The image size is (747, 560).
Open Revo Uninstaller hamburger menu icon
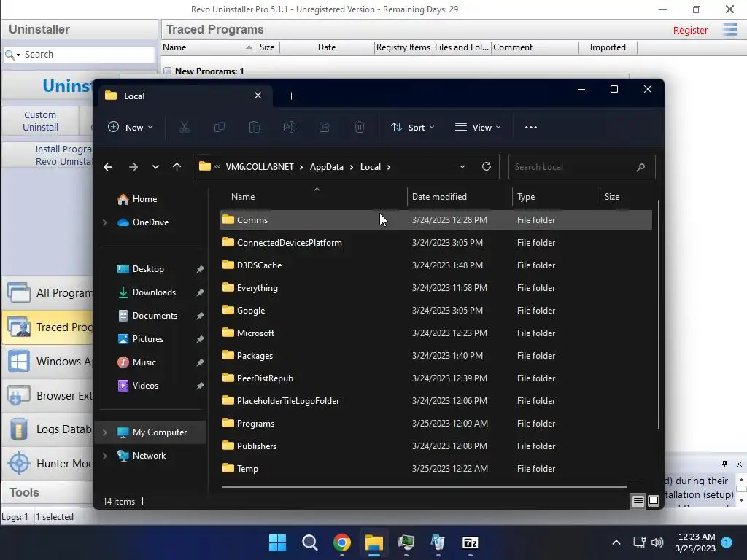point(729,29)
